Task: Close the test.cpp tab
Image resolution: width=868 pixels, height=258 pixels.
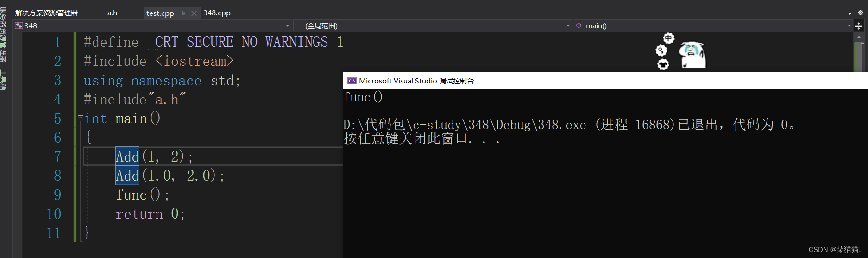Action: pos(194,13)
